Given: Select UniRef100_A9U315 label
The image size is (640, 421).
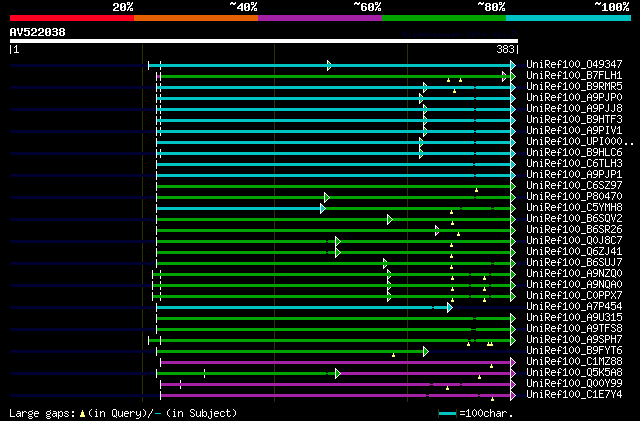Looking at the screenshot, I should pyautogui.click(x=574, y=318).
